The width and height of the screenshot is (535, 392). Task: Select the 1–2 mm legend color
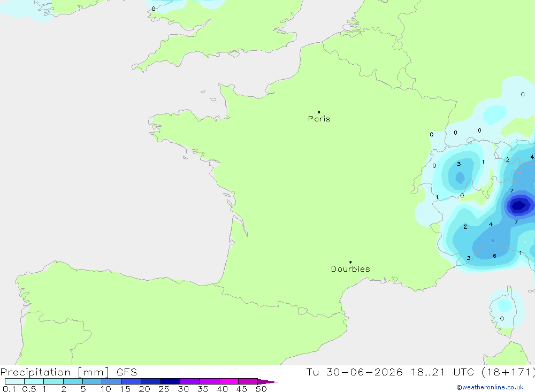click(x=53, y=381)
